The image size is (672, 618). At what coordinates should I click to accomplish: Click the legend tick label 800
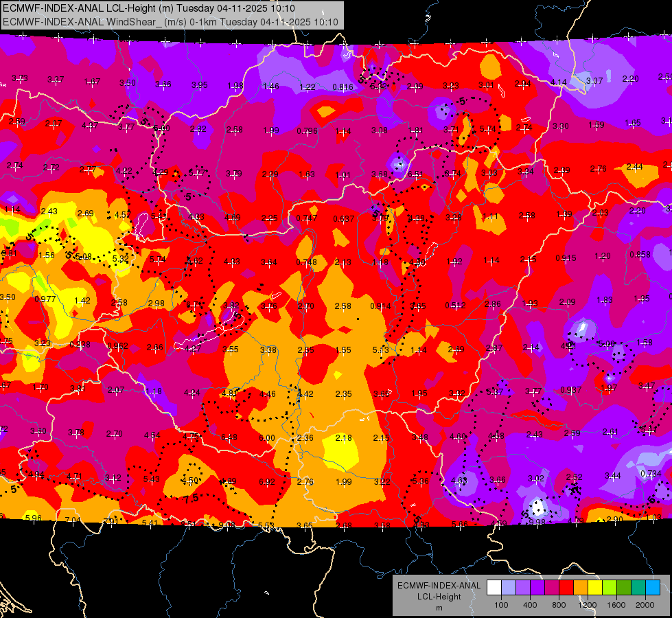pyautogui.click(x=559, y=605)
